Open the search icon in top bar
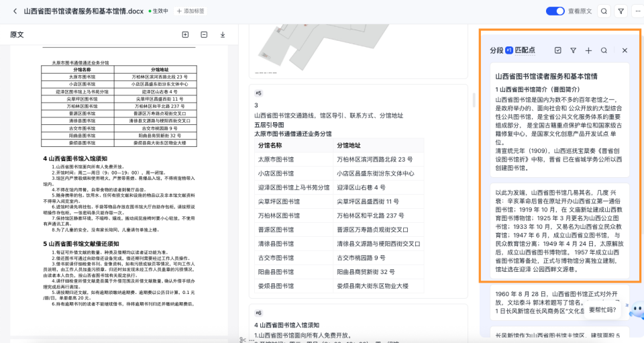 tap(604, 11)
